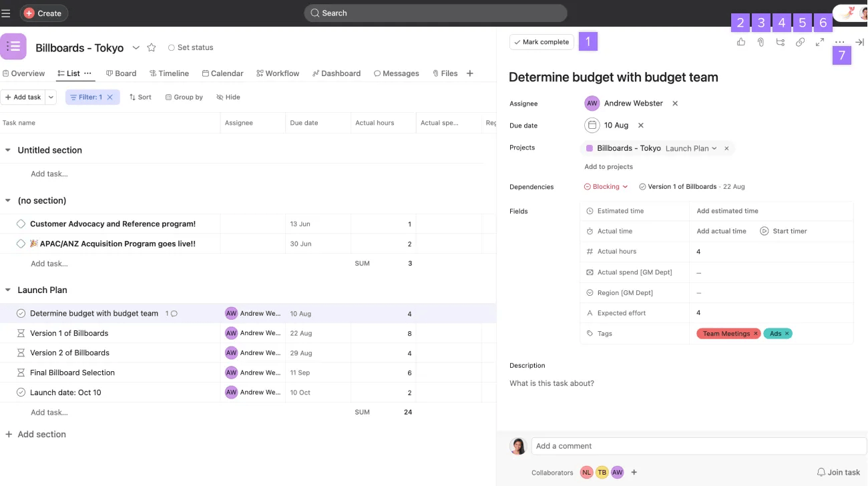Hide columns using the Hide toggle

pyautogui.click(x=228, y=97)
